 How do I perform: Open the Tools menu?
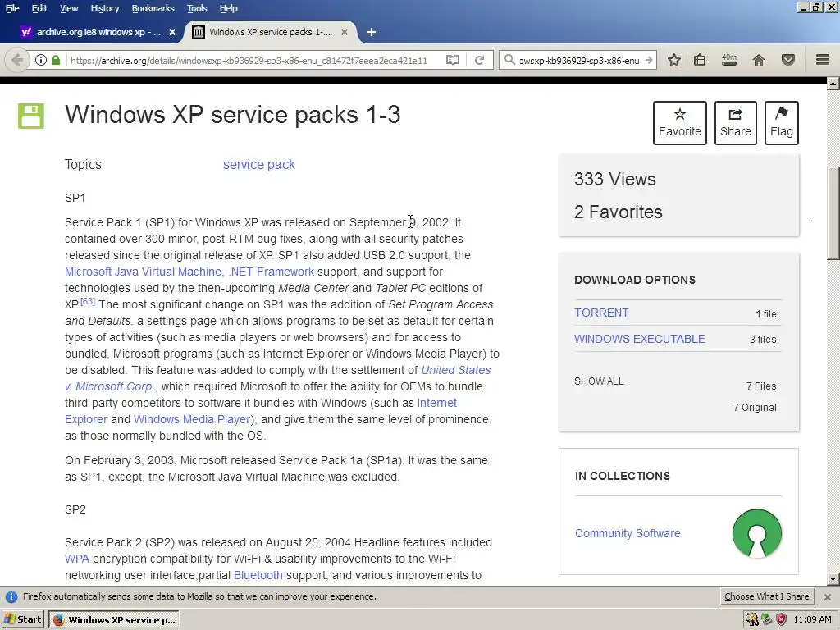[197, 8]
